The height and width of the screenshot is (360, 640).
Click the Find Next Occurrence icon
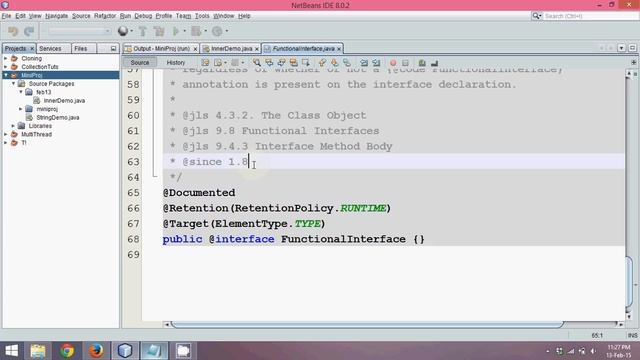(281, 63)
